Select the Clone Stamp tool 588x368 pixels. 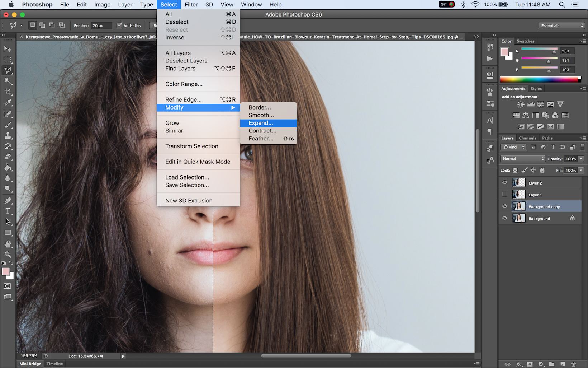[8, 136]
